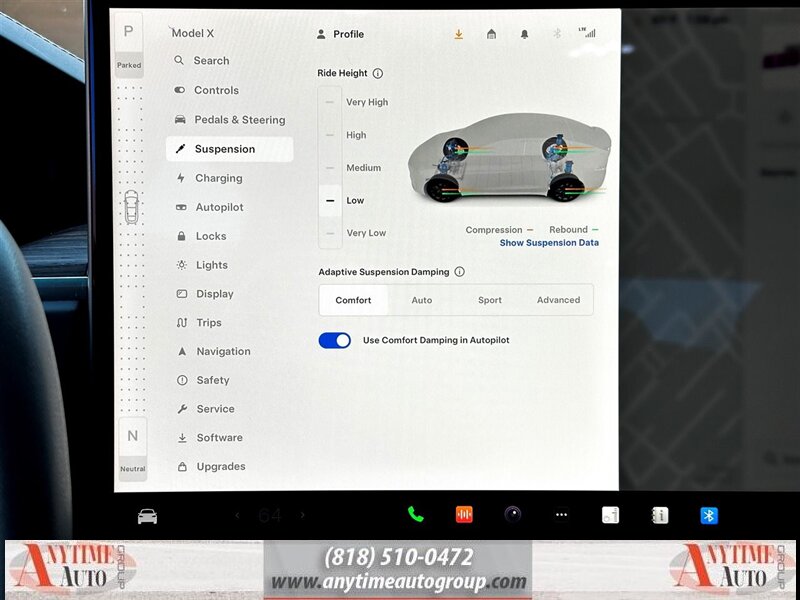
Task: Tap the LTE signal strength icon
Action: point(587,33)
